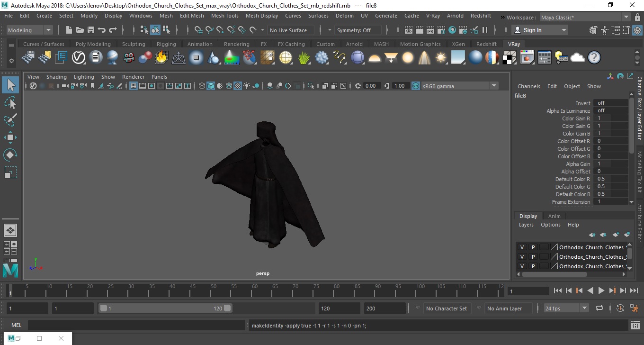Open the No Live Surface field
644x345 pixels.
tap(290, 30)
